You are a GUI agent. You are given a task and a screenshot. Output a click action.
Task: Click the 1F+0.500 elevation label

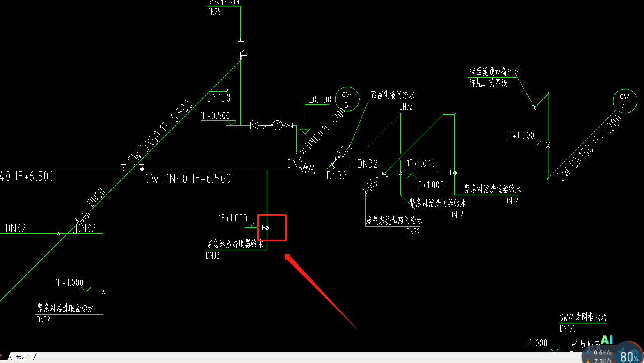click(215, 116)
